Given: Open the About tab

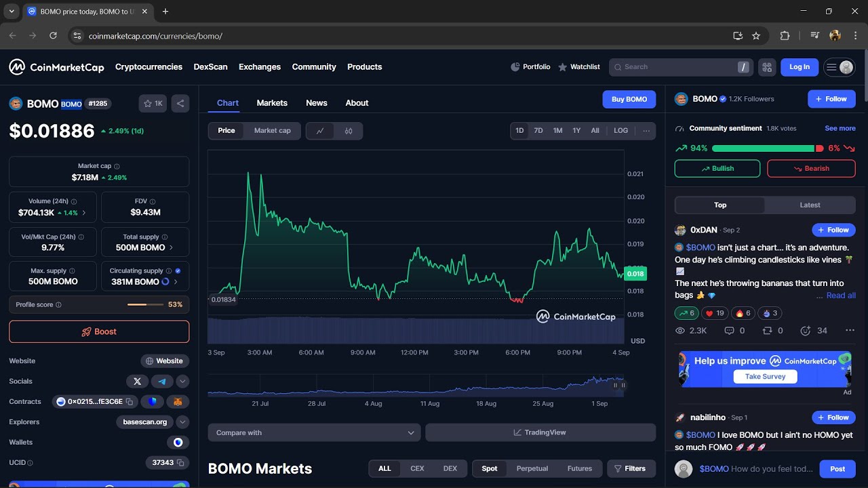Looking at the screenshot, I should tap(357, 103).
